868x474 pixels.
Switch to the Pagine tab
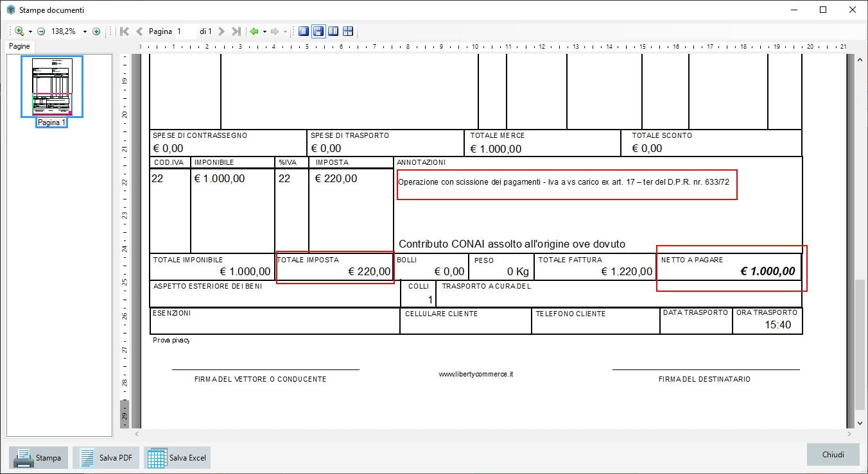[x=19, y=46]
